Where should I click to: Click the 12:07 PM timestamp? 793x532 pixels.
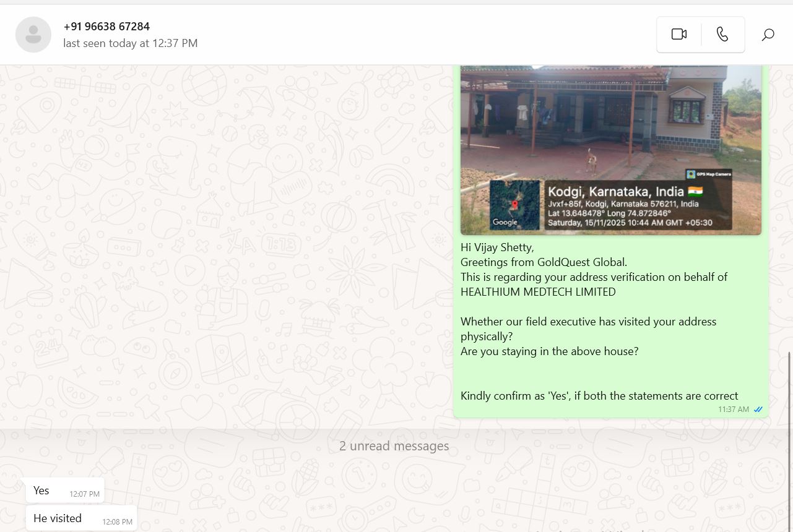tap(85, 494)
